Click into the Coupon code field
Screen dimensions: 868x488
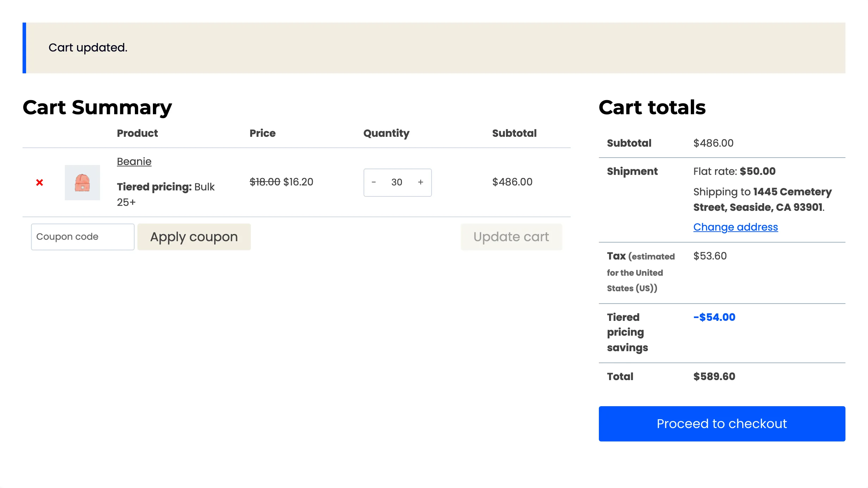[83, 237]
